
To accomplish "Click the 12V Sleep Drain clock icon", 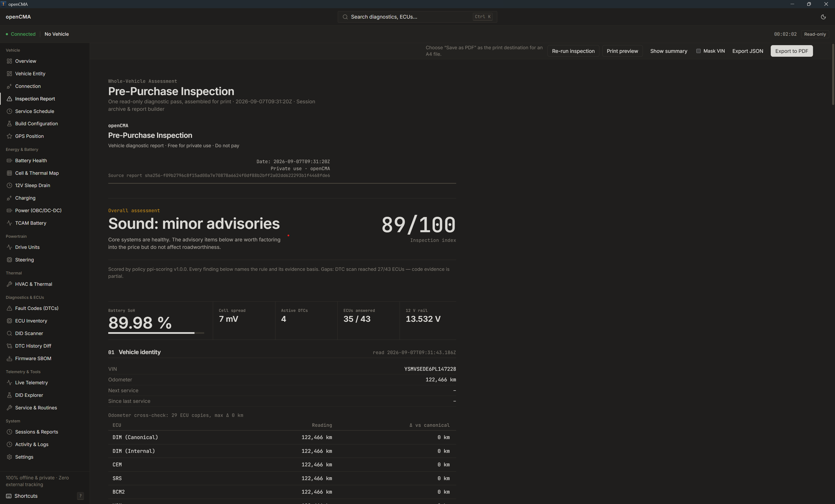I will 9,185.
